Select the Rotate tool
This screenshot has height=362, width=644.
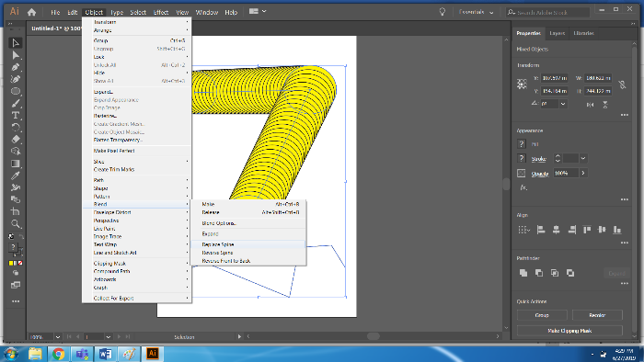coord(16,128)
